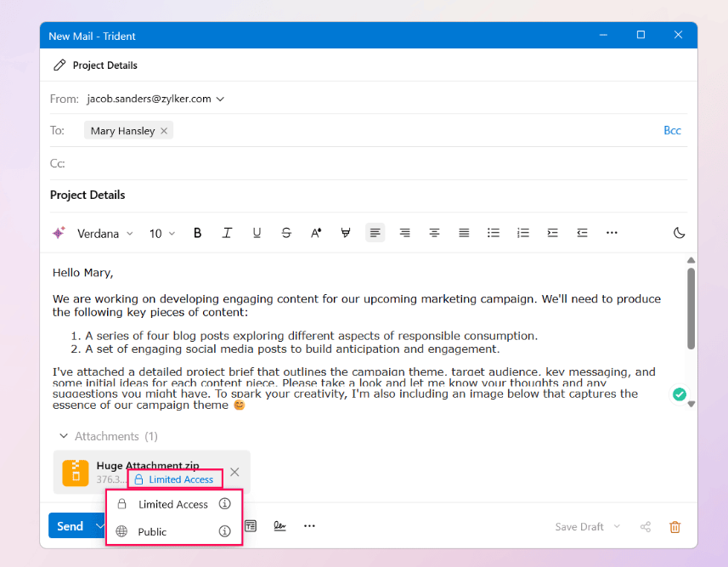Open Public option info icon
The image size is (728, 567).
(x=225, y=531)
